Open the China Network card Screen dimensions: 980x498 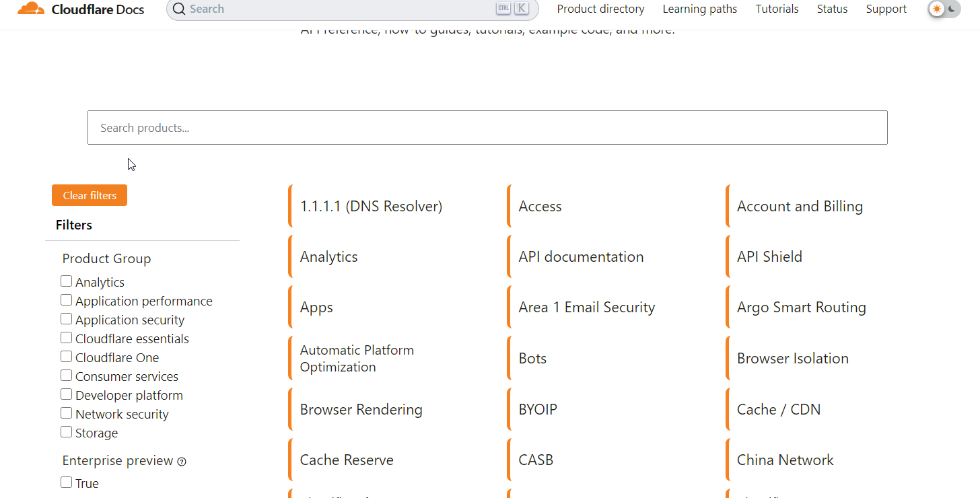(829, 460)
